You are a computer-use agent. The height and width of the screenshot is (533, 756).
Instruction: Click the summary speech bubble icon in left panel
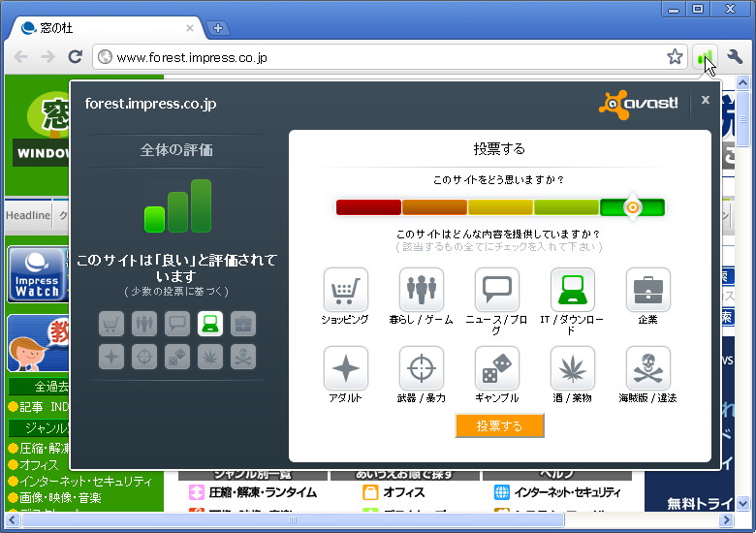coord(177,324)
